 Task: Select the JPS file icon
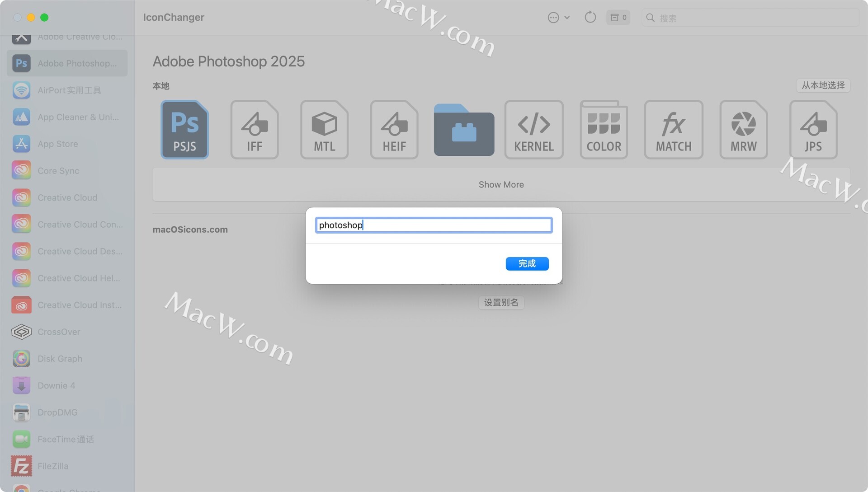813,130
